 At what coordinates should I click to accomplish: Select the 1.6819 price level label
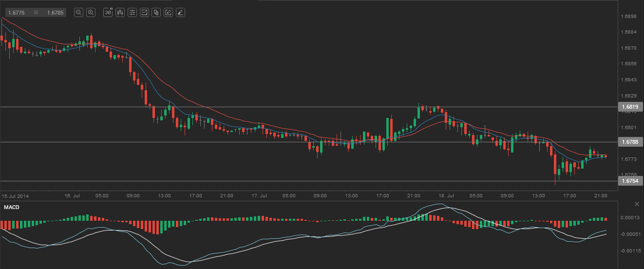tap(630, 107)
